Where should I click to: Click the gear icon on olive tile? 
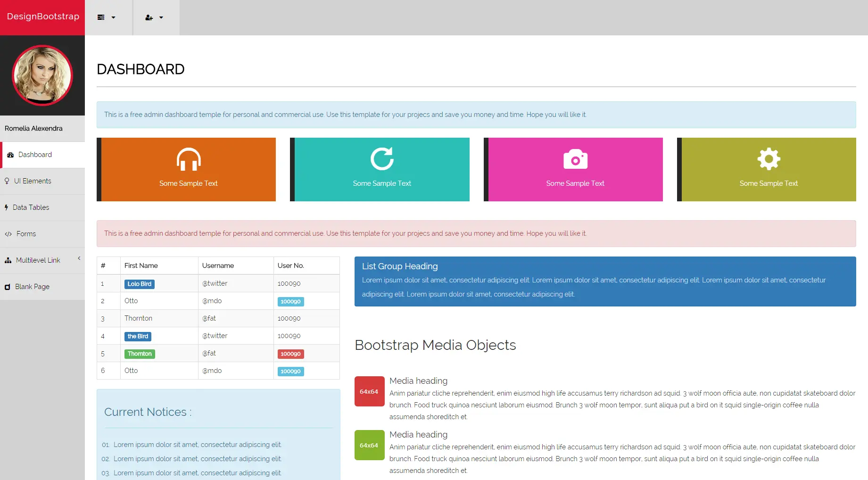tap(769, 159)
